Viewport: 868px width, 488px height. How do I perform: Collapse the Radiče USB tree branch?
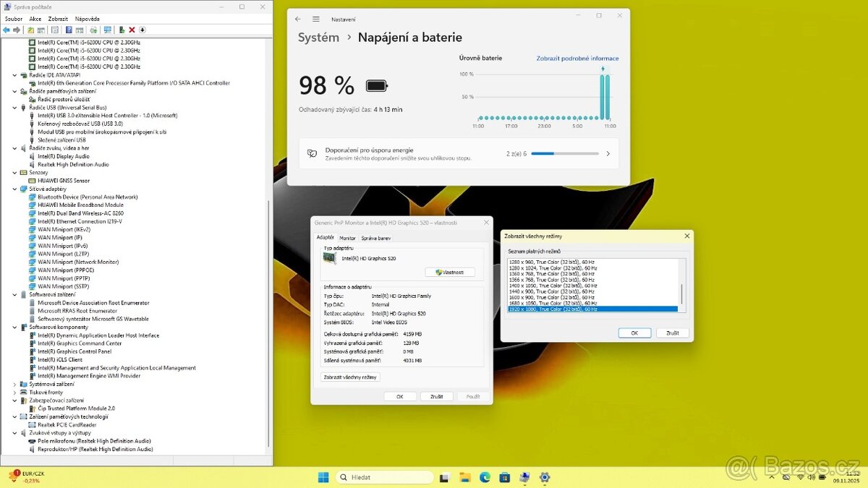pos(16,107)
